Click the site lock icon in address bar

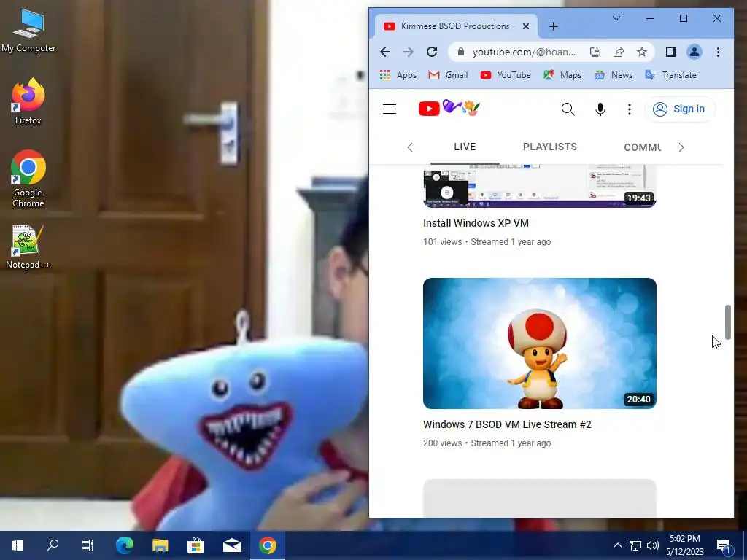pos(461,52)
